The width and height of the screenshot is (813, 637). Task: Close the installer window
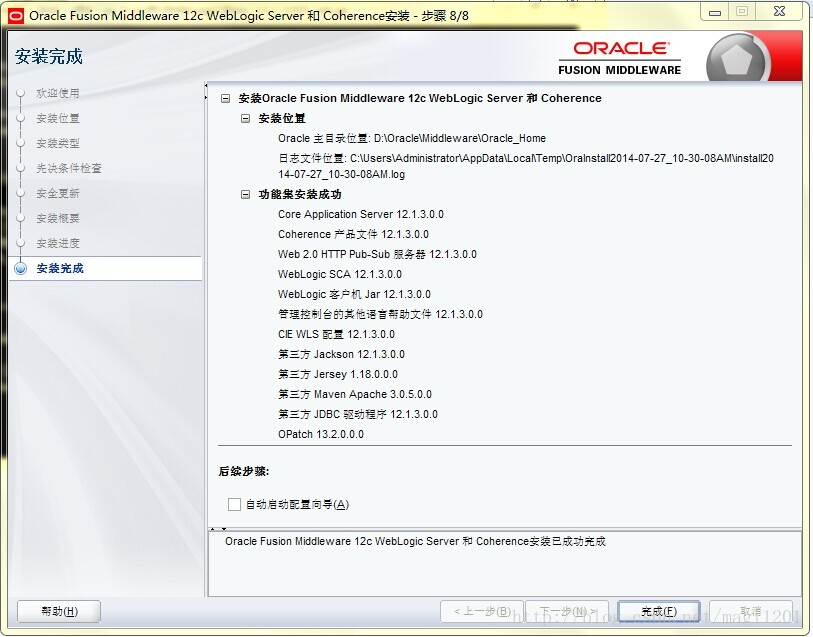[779, 11]
